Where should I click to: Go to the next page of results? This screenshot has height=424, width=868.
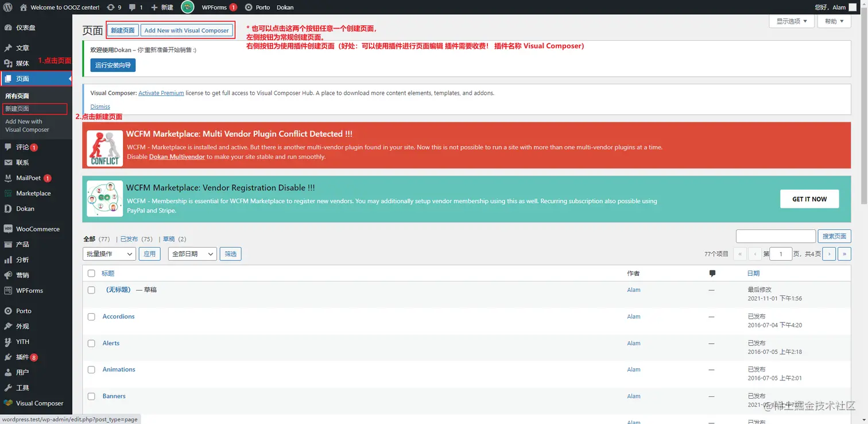pos(829,254)
